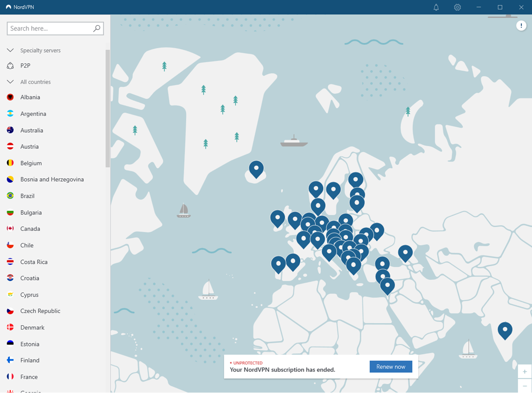Viewport: 532px width, 393px height.
Task: Click the Finland map pin
Action: tap(356, 180)
